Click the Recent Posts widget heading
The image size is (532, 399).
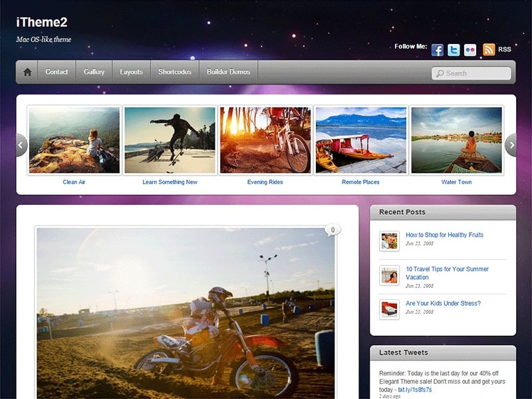click(402, 212)
